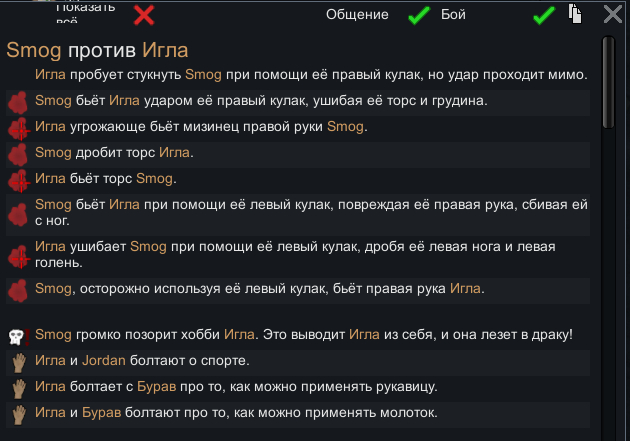630x441 pixels.
Task: Click hand icon beside the "рукавицу" chat entry
Action: click(x=17, y=387)
